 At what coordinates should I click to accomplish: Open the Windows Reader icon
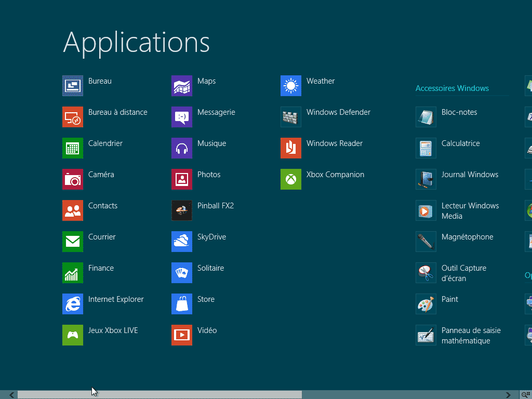click(x=291, y=148)
